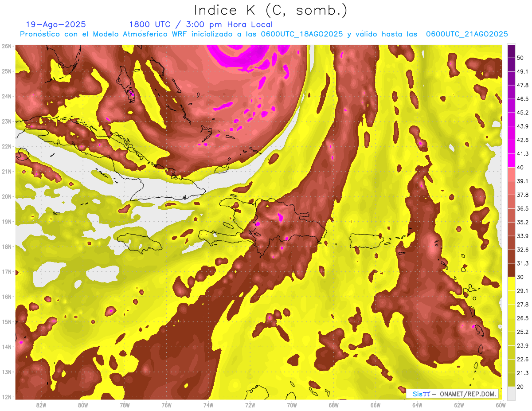Screen dimensions: 532x411
Task: Click the color bar value '50'
Action: [x=520, y=58]
